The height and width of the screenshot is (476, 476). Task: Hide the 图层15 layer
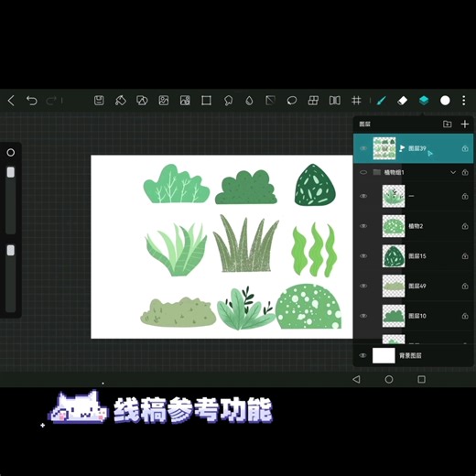363,255
